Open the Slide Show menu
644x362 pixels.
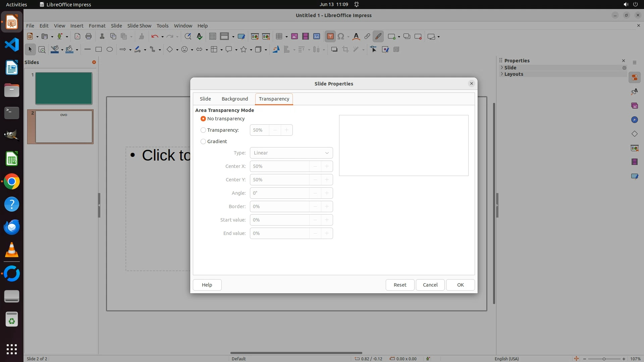coord(139,25)
